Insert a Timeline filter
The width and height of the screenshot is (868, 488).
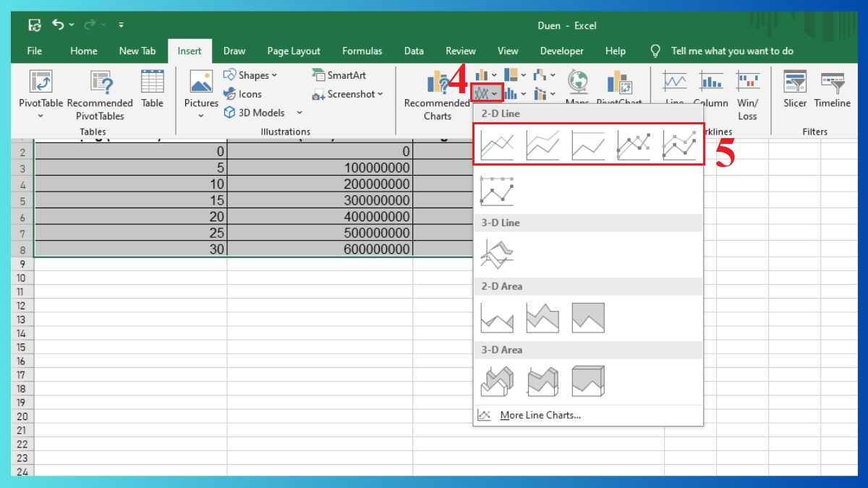pyautogui.click(x=832, y=90)
